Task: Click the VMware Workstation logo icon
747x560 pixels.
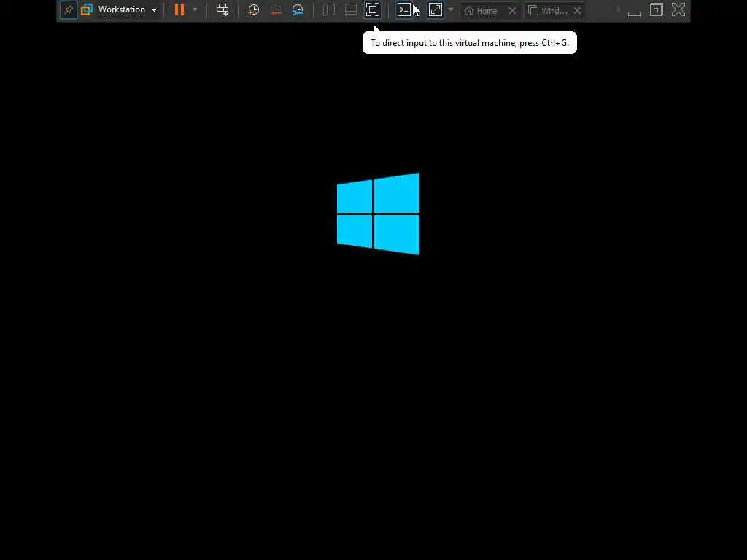Action: tap(86, 10)
